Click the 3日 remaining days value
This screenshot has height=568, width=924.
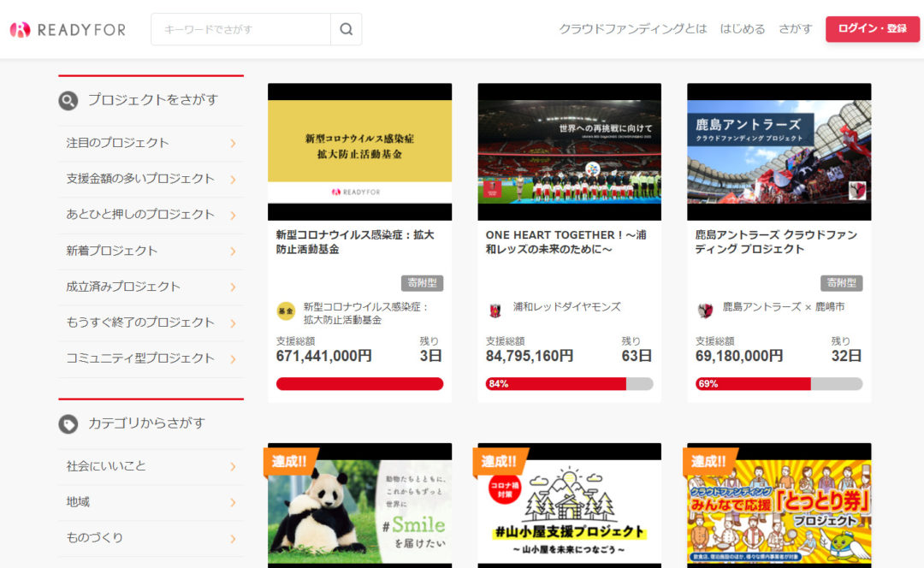[x=430, y=356]
